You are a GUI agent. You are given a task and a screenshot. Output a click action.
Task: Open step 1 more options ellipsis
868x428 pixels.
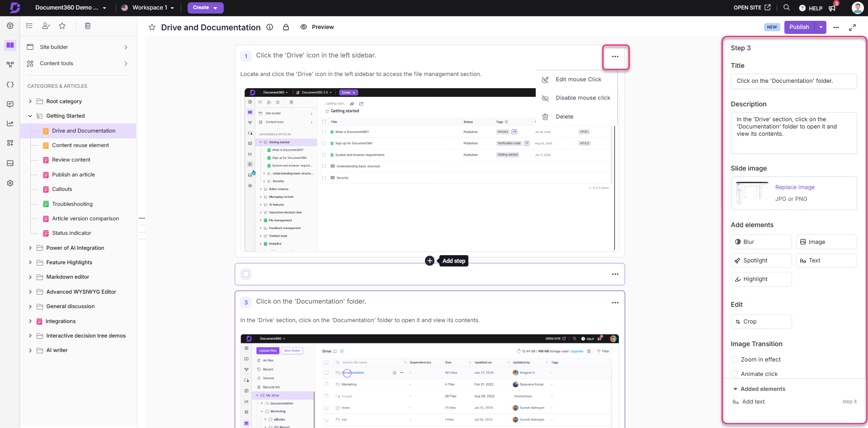click(x=615, y=57)
